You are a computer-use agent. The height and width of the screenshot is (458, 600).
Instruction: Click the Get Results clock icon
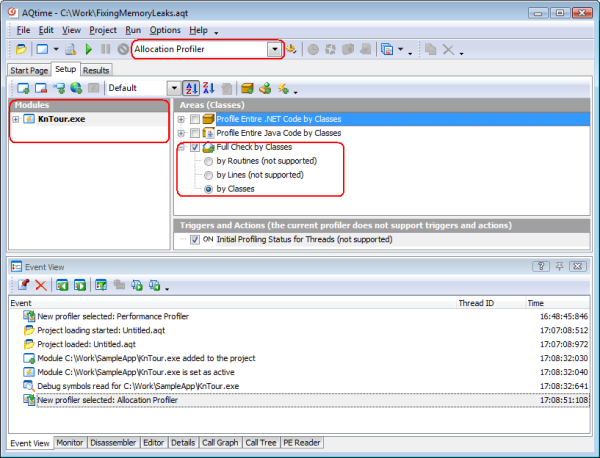point(313,50)
